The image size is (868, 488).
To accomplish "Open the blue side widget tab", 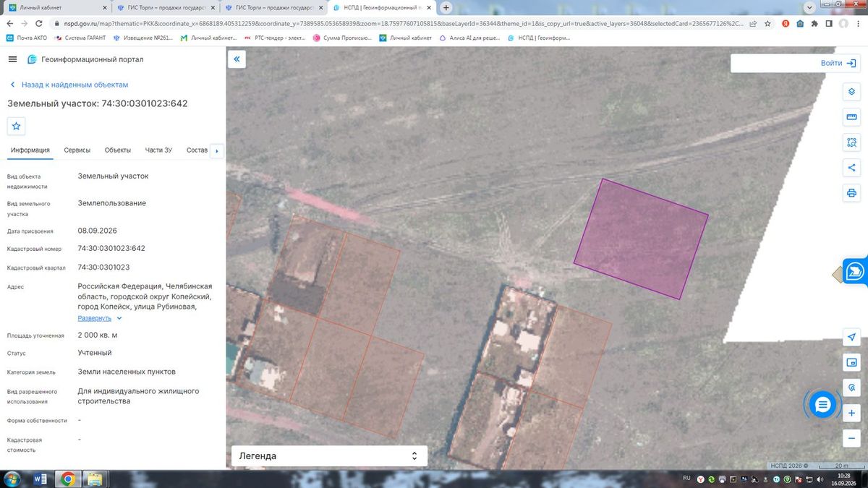I will [x=855, y=273].
